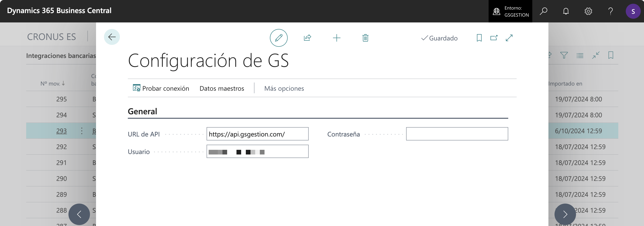Go to the previous record arrow
This screenshot has width=644, height=226.
(x=79, y=214)
